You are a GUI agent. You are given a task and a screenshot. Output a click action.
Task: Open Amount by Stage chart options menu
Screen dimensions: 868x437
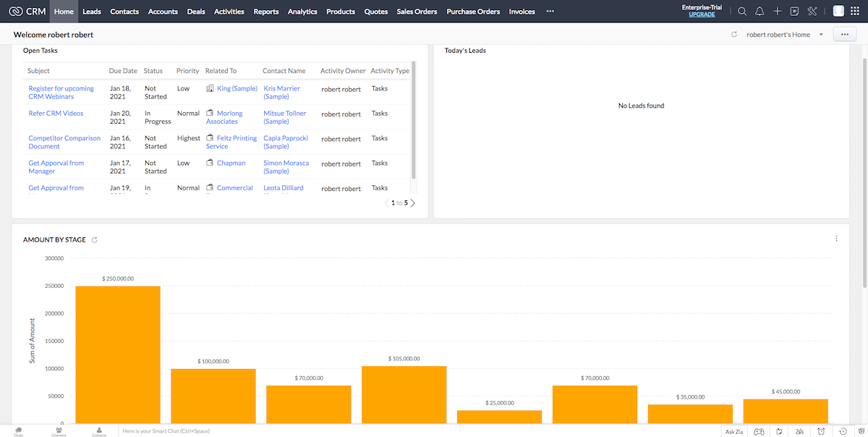click(x=836, y=239)
